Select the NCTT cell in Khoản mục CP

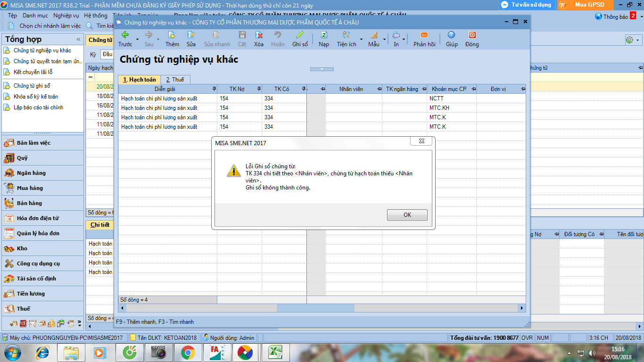coord(452,99)
